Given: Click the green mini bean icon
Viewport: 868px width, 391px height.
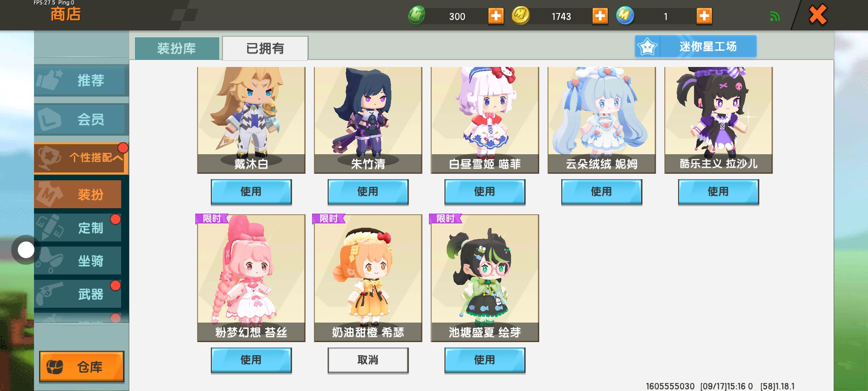Looking at the screenshot, I should coord(417,16).
